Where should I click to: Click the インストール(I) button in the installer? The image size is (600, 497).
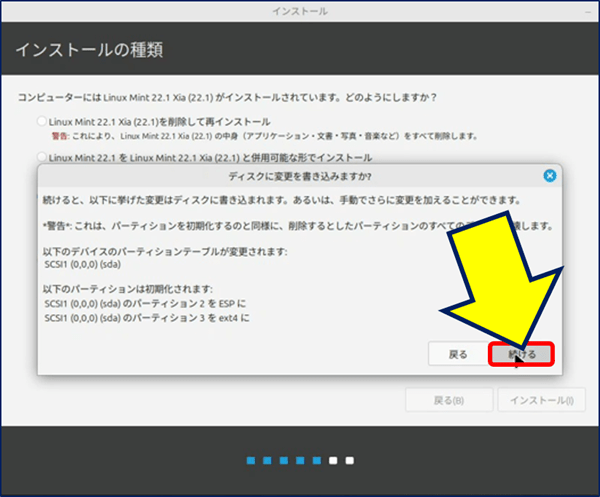(x=541, y=400)
